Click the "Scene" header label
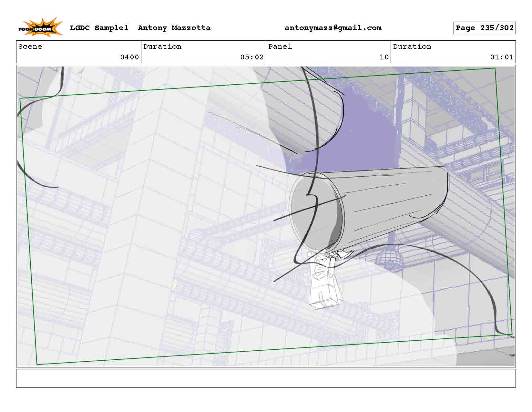The width and height of the screenshot is (532, 412). point(30,46)
